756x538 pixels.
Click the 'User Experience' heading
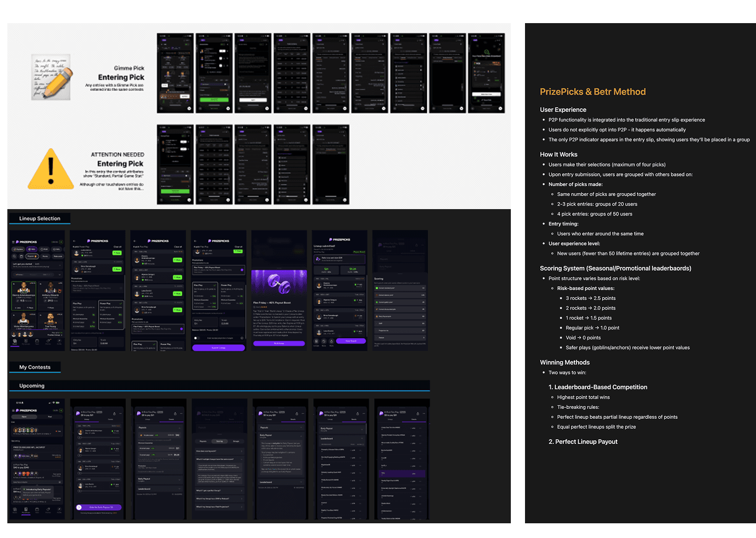point(563,110)
